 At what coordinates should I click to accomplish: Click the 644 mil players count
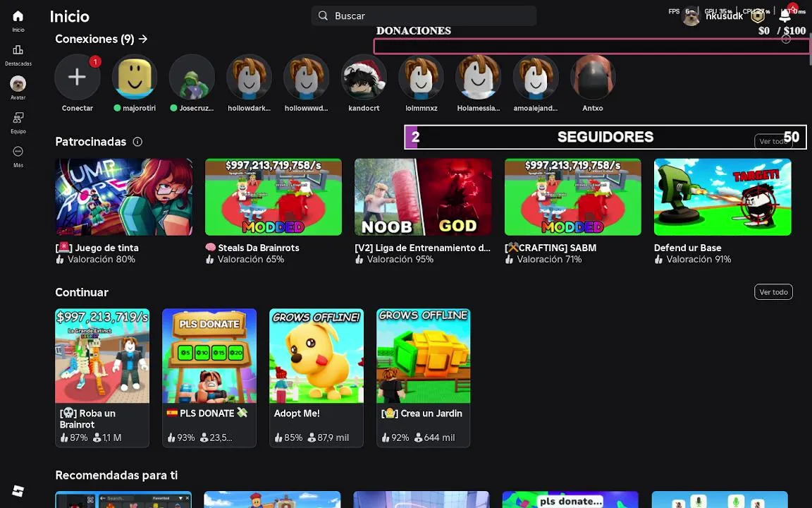tap(439, 437)
